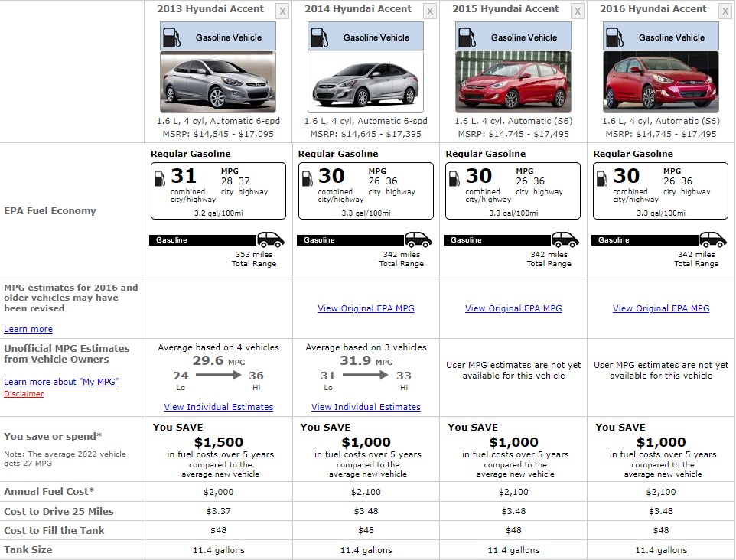Open Learn more about revised MPG estimates
Image resolution: width=736 pixels, height=560 pixels.
tap(28, 329)
